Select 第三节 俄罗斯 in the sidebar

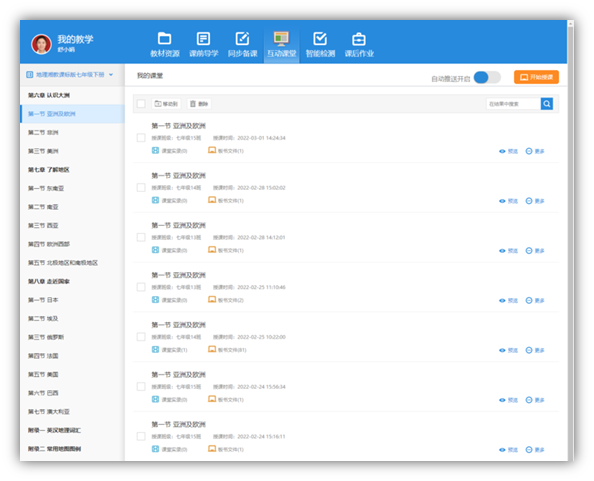[x=72, y=337]
